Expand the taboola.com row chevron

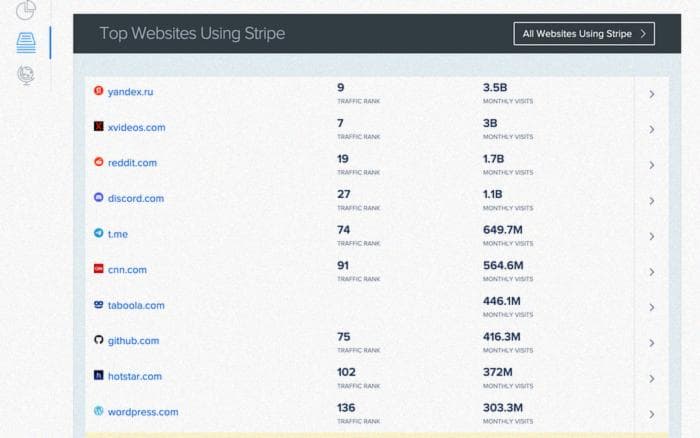(652, 308)
